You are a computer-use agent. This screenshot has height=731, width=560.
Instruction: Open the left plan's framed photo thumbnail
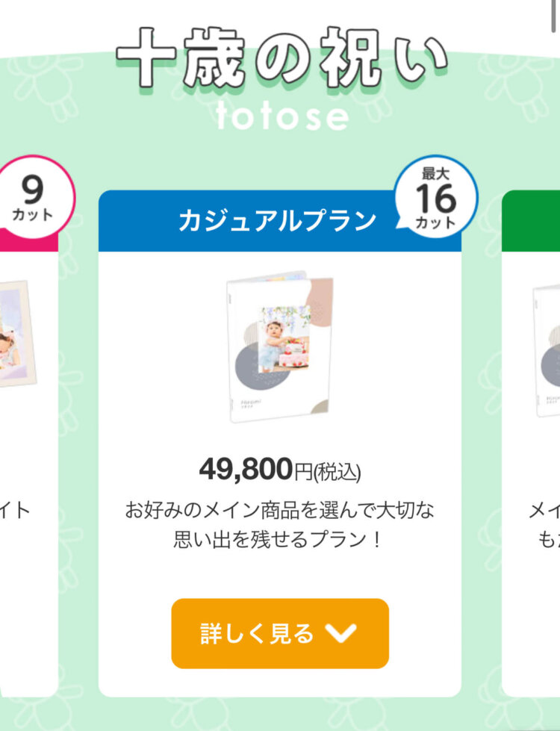click(18, 334)
